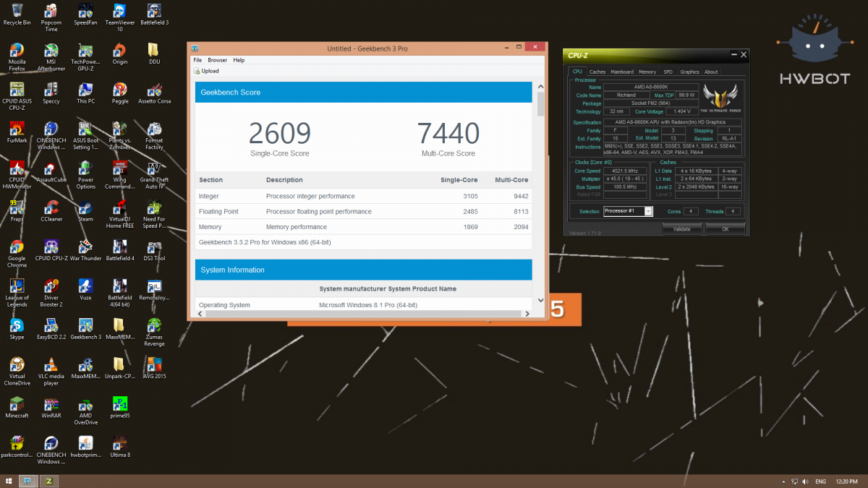Launch TechPowerUp GPU-Z shortcut
The height and width of the screenshot is (488, 868).
pos(85,57)
